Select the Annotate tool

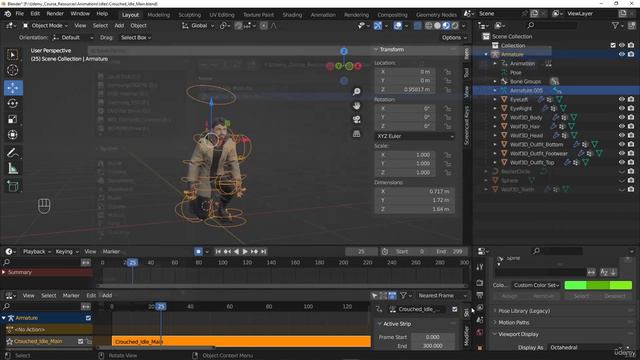pyautogui.click(x=13, y=153)
